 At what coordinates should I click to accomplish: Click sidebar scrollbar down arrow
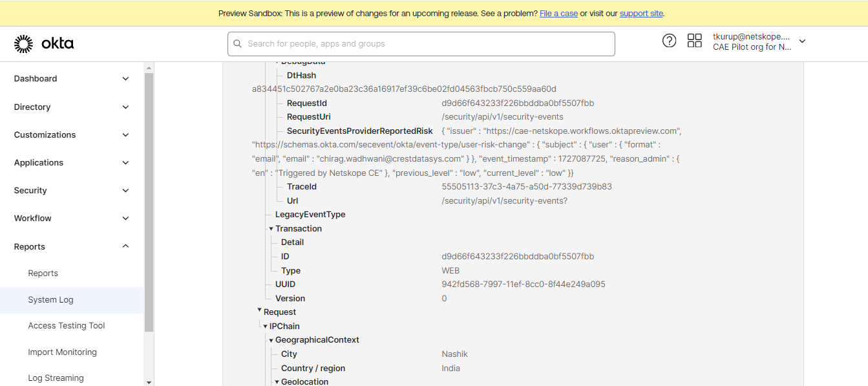pyautogui.click(x=149, y=381)
